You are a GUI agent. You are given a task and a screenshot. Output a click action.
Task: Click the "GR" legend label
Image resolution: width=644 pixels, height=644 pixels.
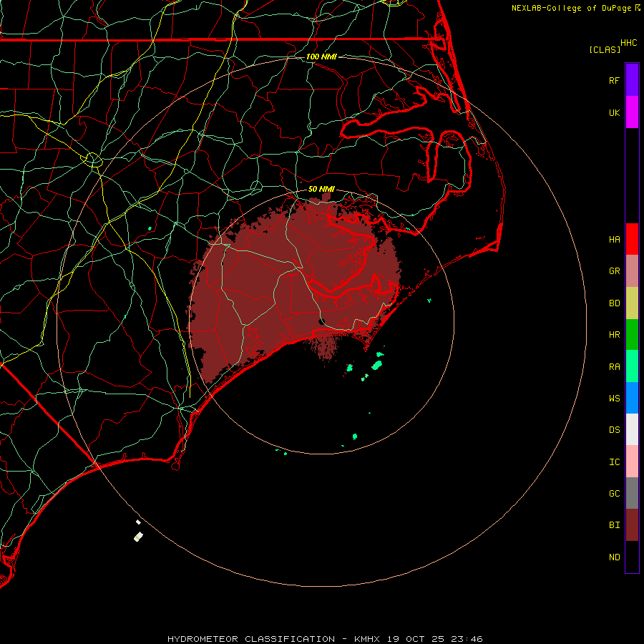(x=614, y=271)
